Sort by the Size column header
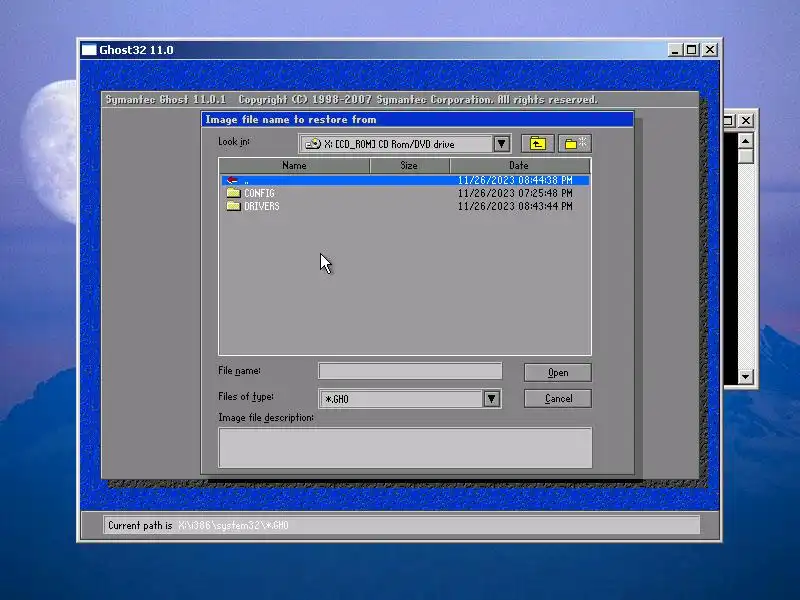800x600 pixels. click(x=409, y=165)
